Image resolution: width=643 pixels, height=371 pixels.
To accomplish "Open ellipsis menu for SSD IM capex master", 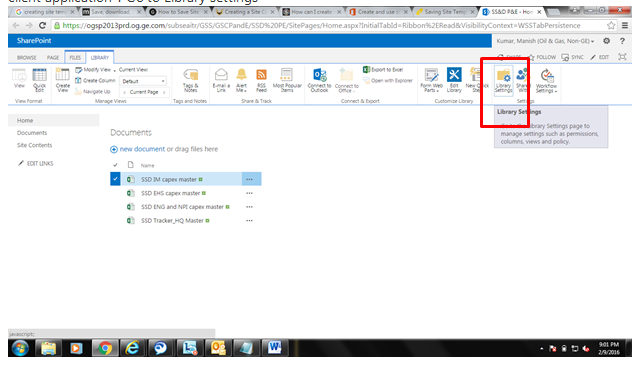I will (x=249, y=179).
